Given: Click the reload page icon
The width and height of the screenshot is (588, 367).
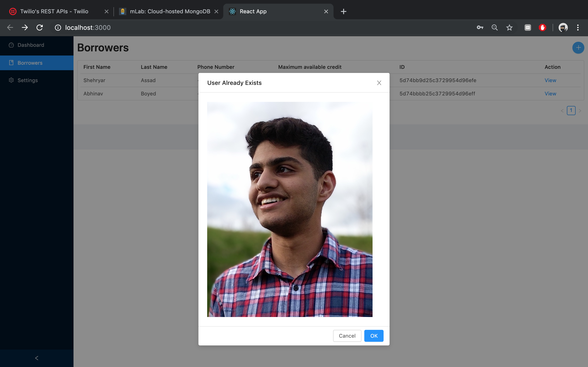Looking at the screenshot, I should pyautogui.click(x=40, y=28).
